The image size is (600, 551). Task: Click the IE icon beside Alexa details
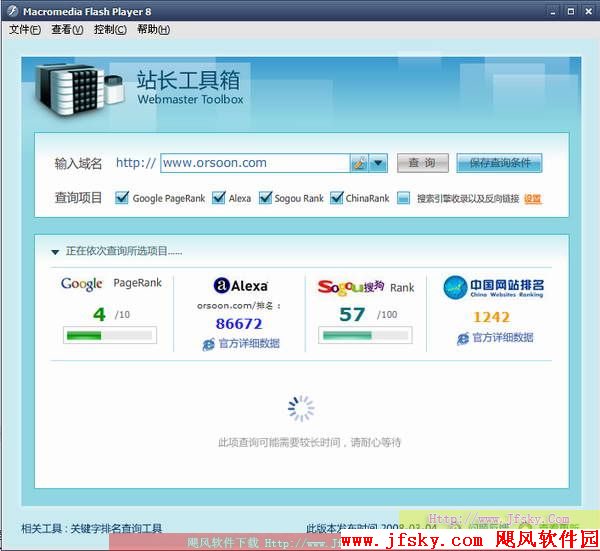(x=209, y=344)
